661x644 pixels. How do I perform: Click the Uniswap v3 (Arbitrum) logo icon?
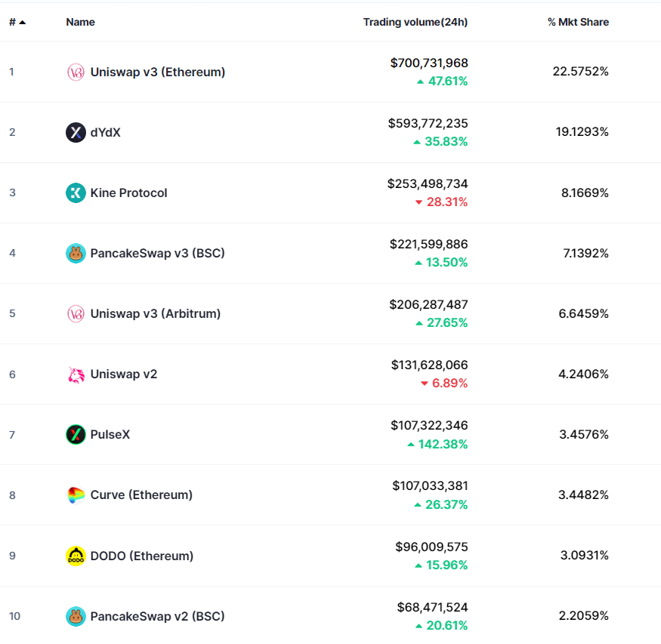[x=76, y=314]
